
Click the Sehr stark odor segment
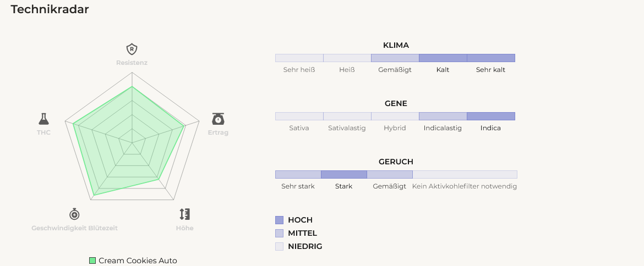click(x=298, y=174)
